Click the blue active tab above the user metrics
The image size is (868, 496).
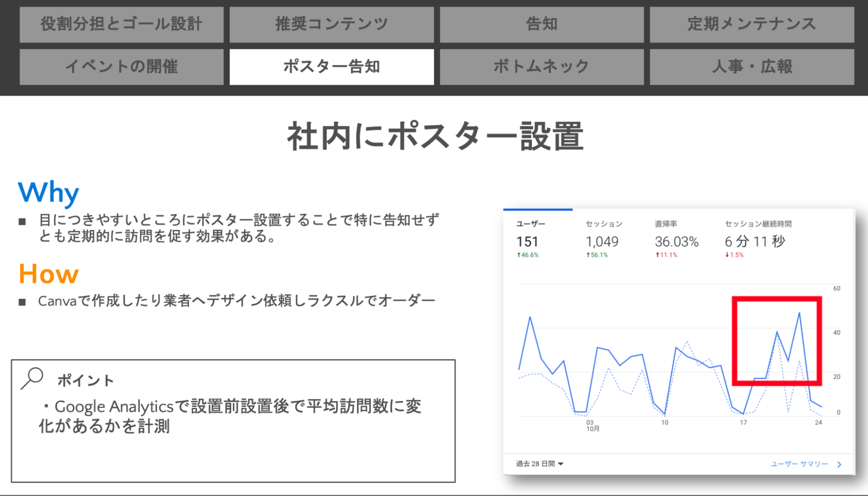point(538,209)
